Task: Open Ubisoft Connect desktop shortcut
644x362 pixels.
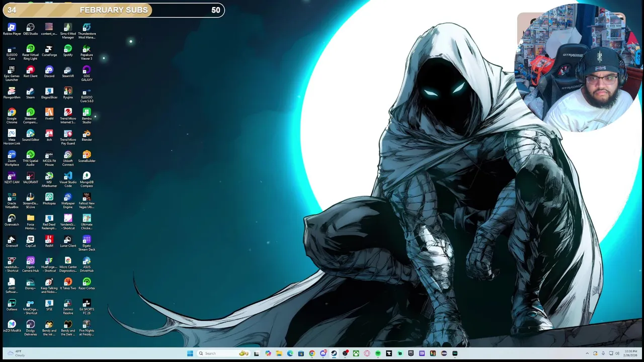Action: (x=68, y=158)
